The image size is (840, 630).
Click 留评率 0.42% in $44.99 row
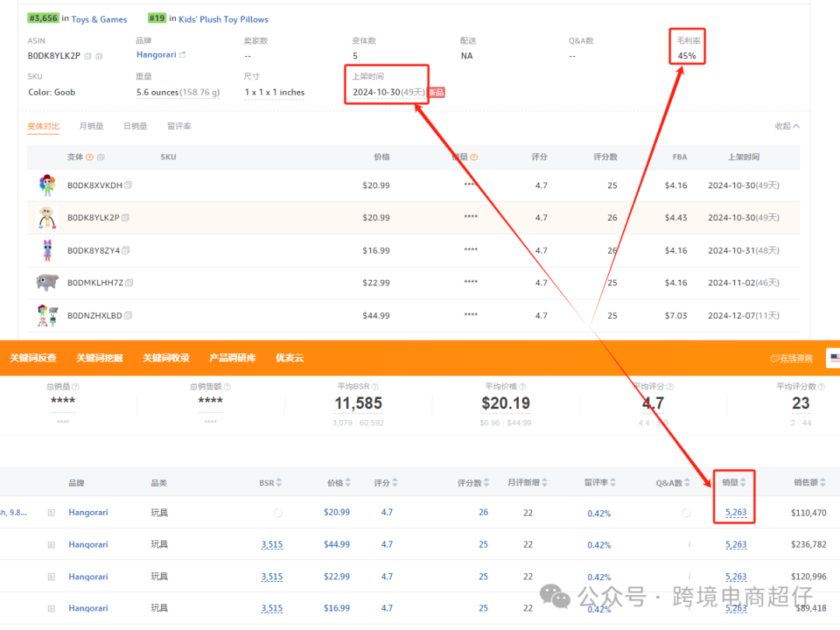[599, 545]
